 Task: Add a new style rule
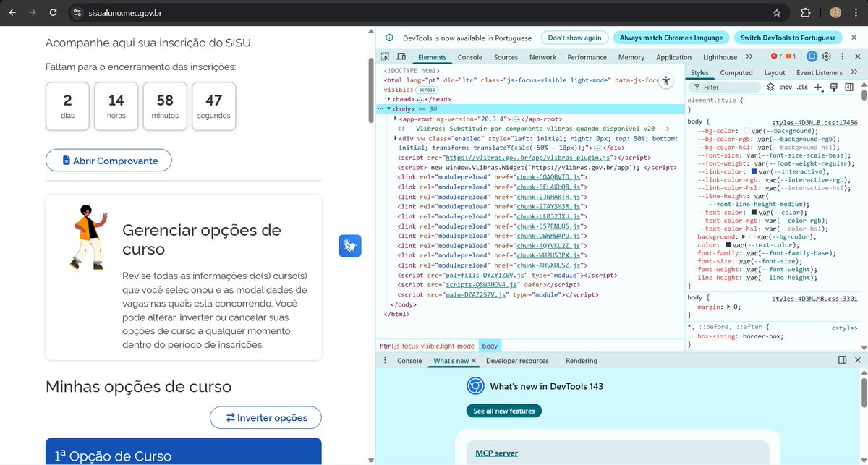[x=818, y=87]
